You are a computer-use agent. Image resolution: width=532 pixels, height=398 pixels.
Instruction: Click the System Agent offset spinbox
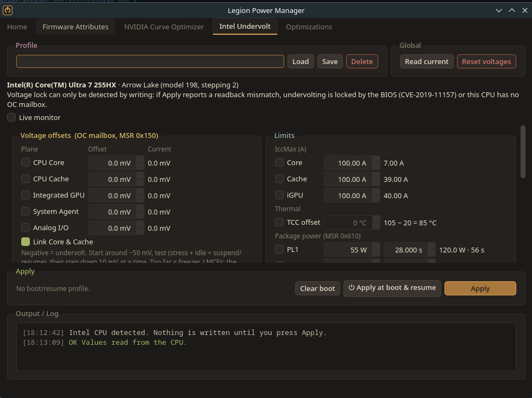[x=116, y=212]
